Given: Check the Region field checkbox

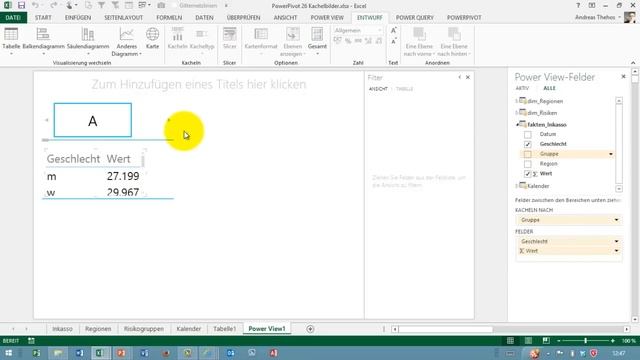Looking at the screenshot, I should point(528,164).
